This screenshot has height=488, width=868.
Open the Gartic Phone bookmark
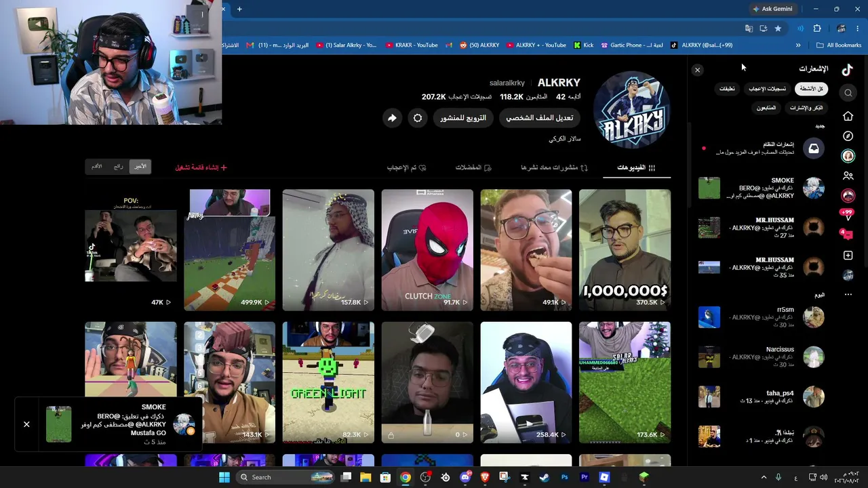click(632, 45)
